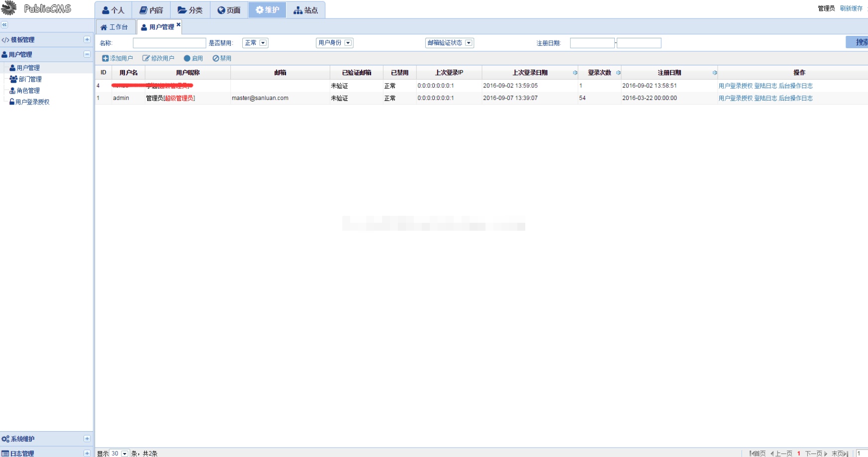The image size is (868, 457).
Task: Expand the 系统维护 sidebar section
Action: (x=87, y=439)
